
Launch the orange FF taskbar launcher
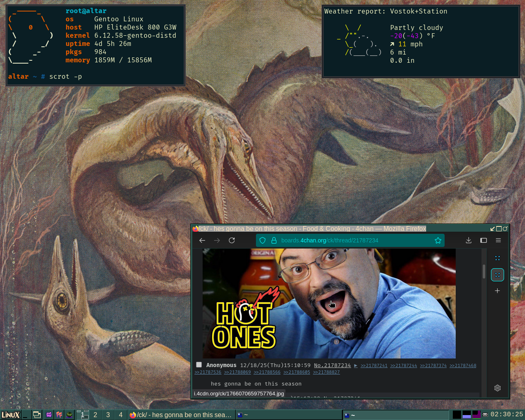coord(59,415)
